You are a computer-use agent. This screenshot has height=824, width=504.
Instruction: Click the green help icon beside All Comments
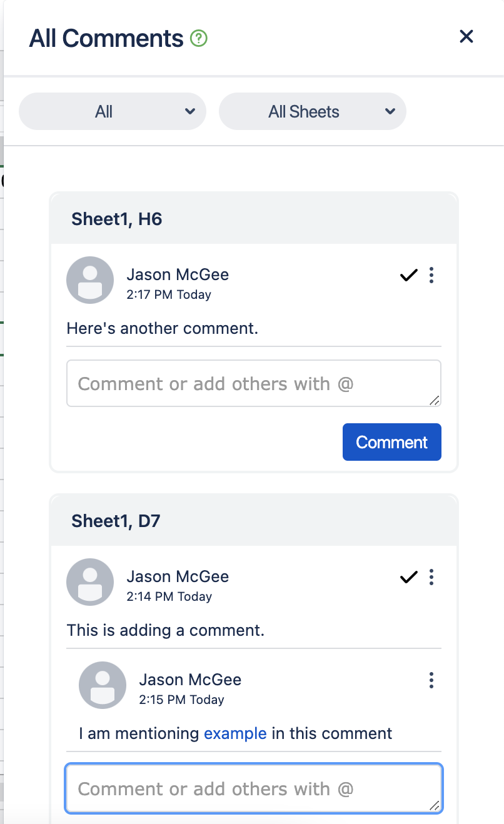(x=199, y=39)
